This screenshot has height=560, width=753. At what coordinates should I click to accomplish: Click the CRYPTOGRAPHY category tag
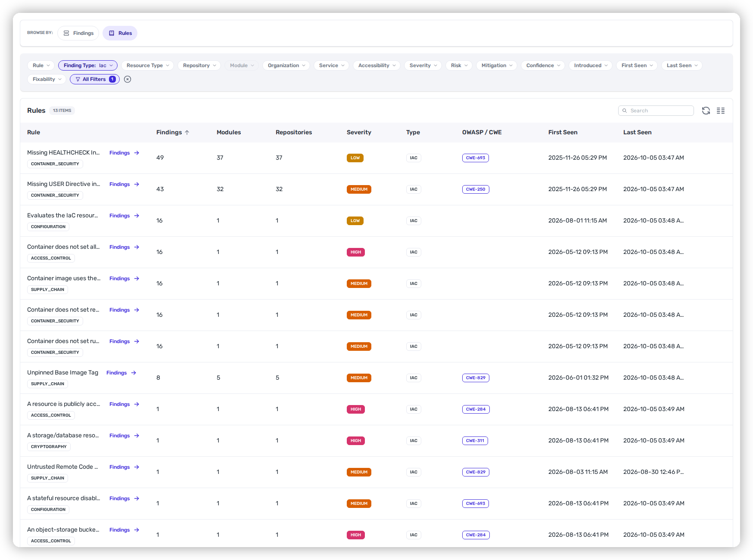tap(49, 447)
